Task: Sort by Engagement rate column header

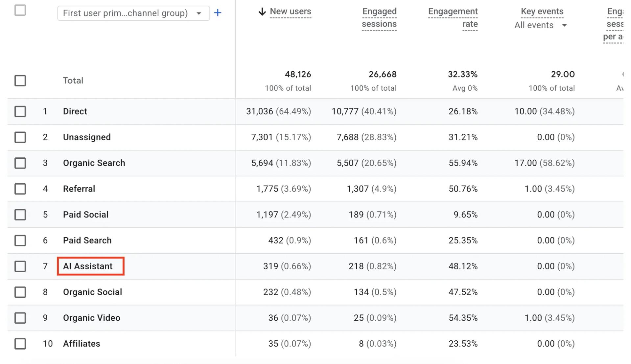Action: (x=453, y=18)
